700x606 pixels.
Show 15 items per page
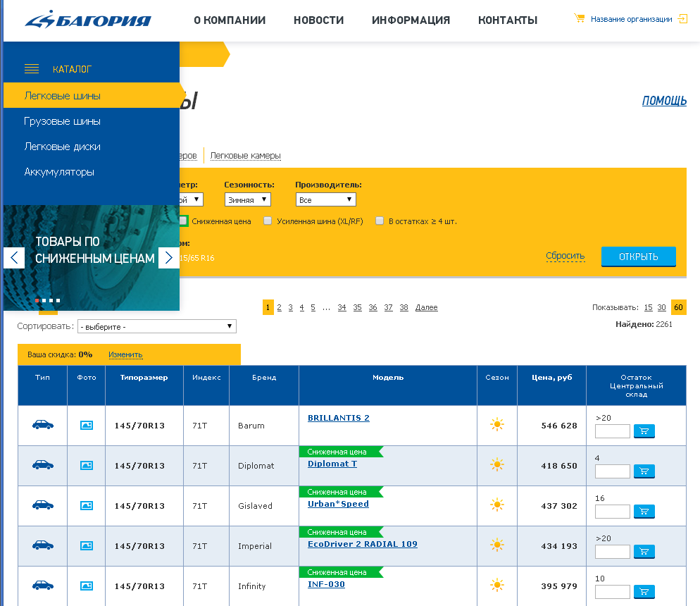(x=648, y=307)
